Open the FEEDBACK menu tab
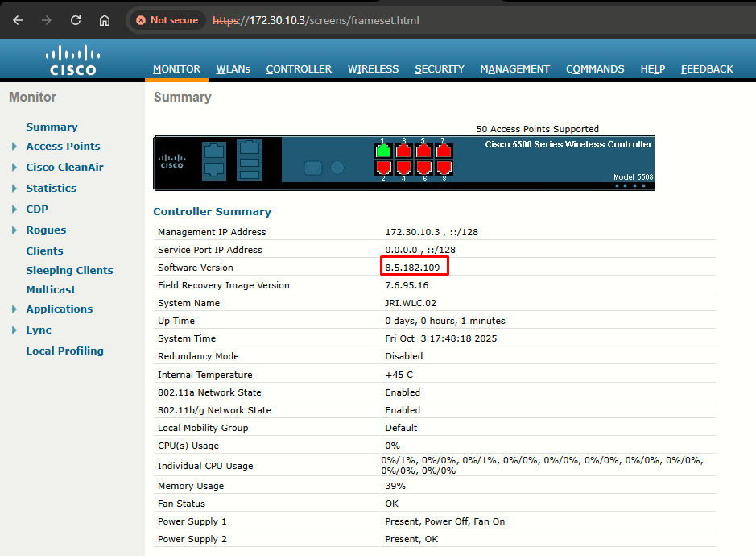The width and height of the screenshot is (756, 556). coord(707,69)
